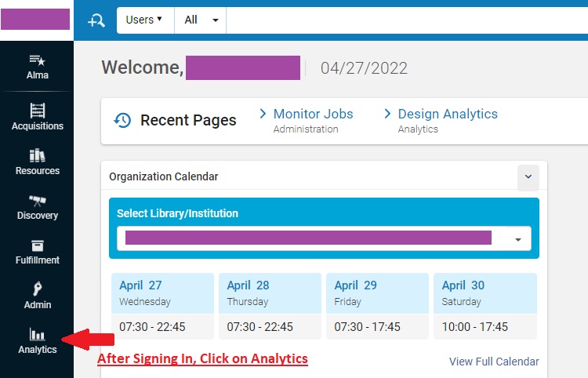The width and height of the screenshot is (588, 378).
Task: Select the April 27 Wednesday calendar cell
Action: coord(162,305)
